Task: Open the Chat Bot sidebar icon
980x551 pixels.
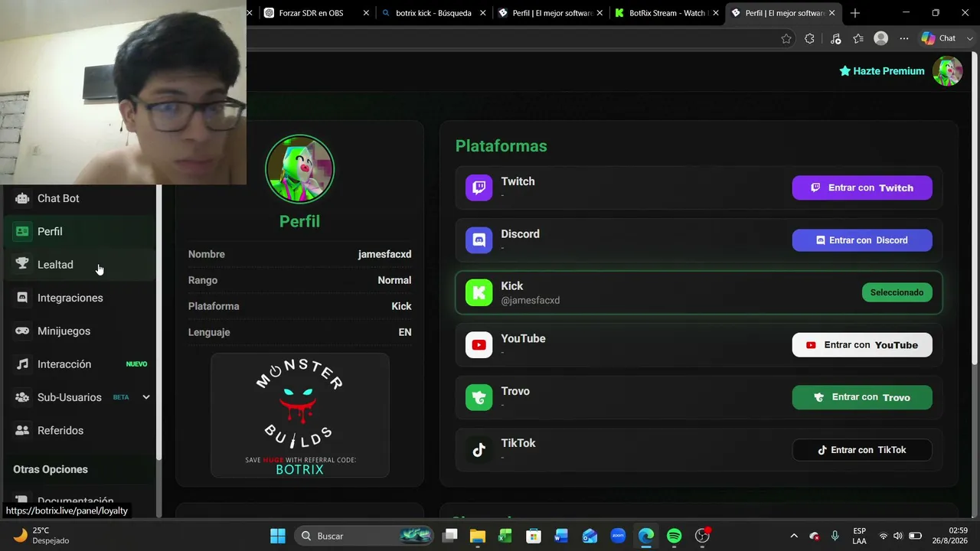Action: click(x=22, y=198)
